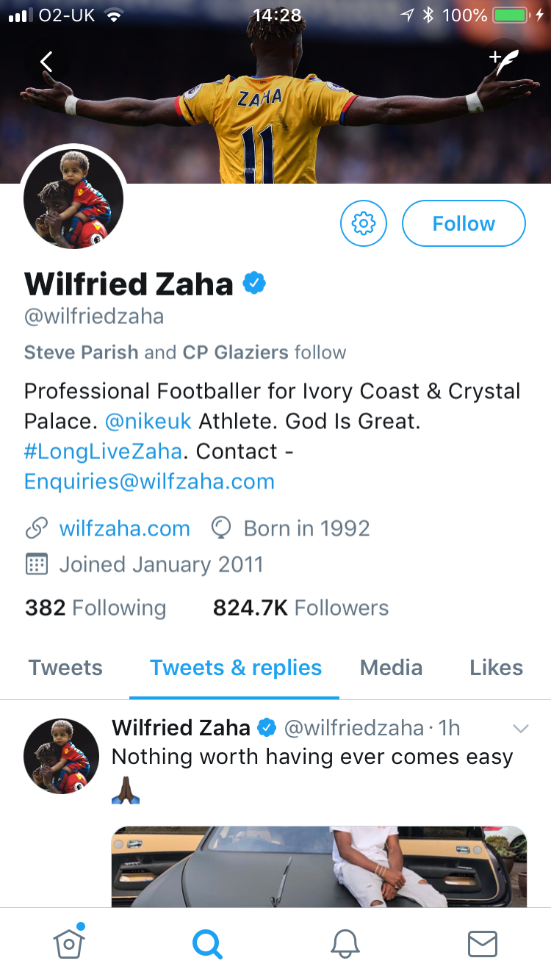551x980 pixels.
Task: Compose a new tweet with feather icon
Action: tap(505, 62)
